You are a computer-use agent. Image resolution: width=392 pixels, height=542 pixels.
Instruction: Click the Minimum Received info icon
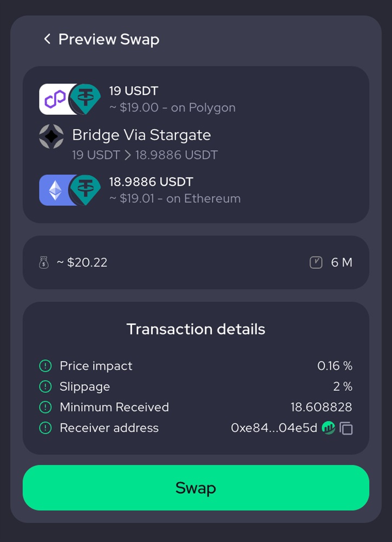pos(45,407)
